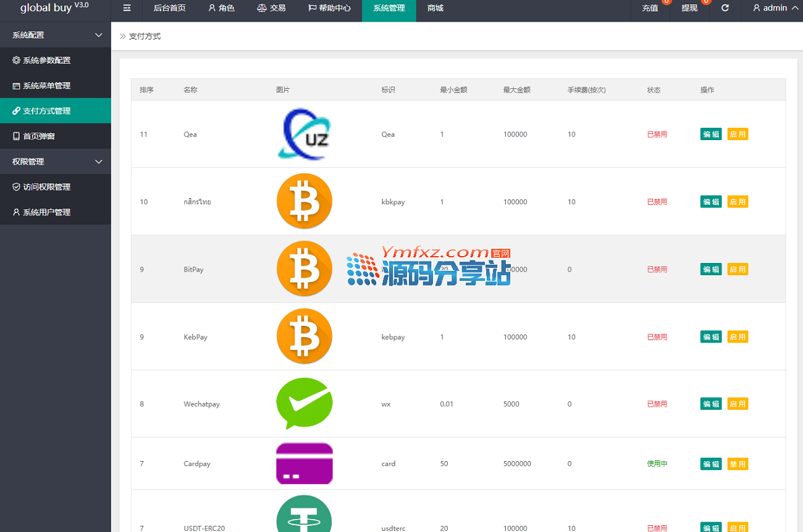Click the Wechatpay green checkmark logo

304,404
